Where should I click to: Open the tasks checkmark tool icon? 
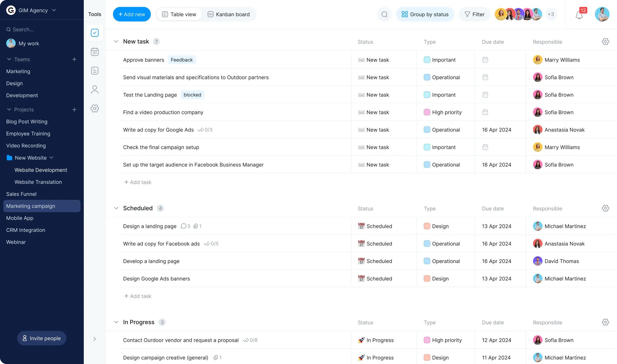(x=95, y=33)
